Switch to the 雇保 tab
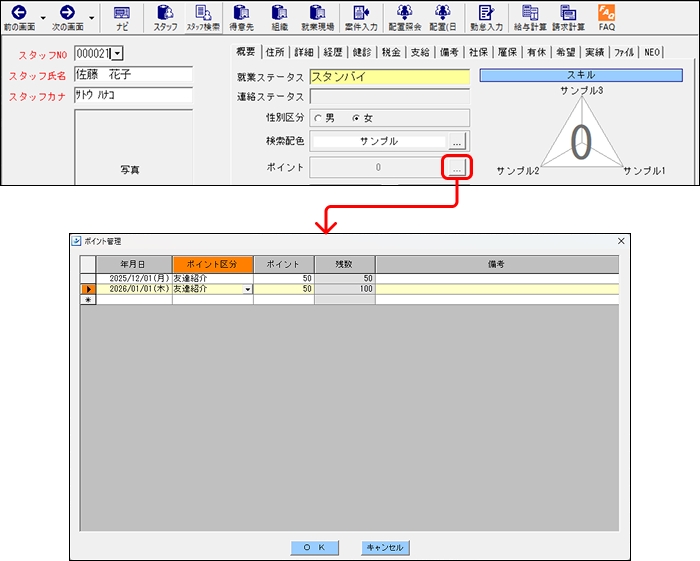Image resolution: width=700 pixels, height=561 pixels. 508,52
